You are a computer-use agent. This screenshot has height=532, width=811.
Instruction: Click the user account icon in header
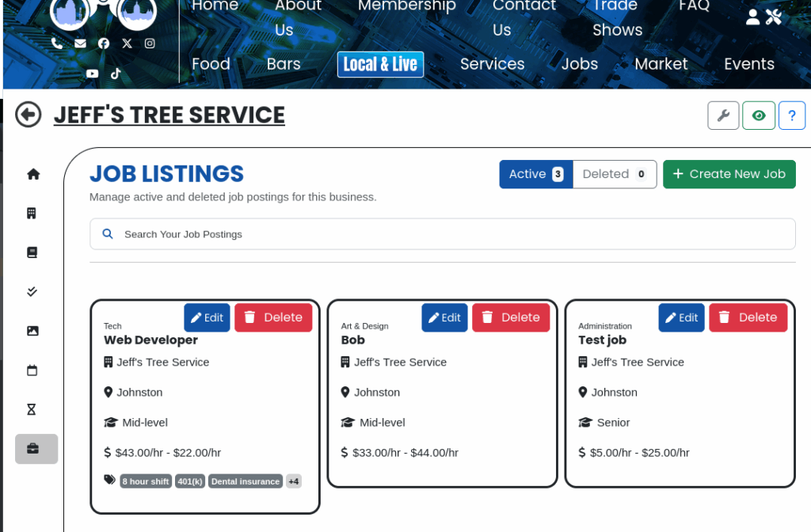[752, 17]
